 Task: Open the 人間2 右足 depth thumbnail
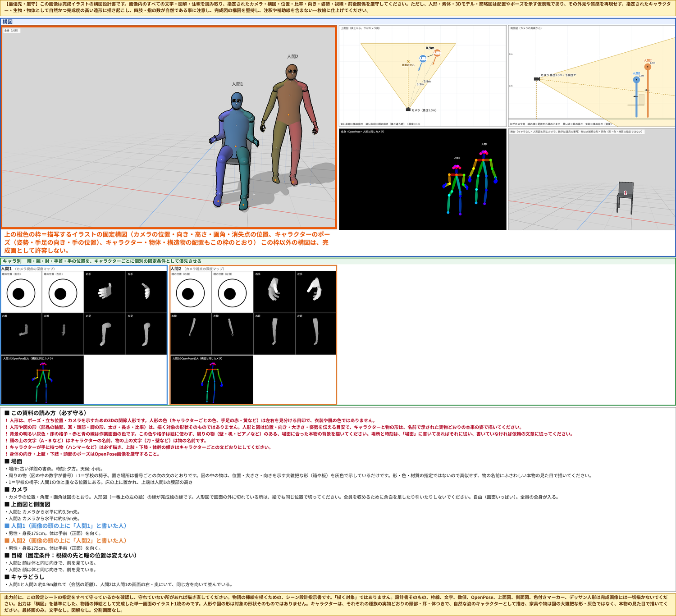tap(274, 334)
